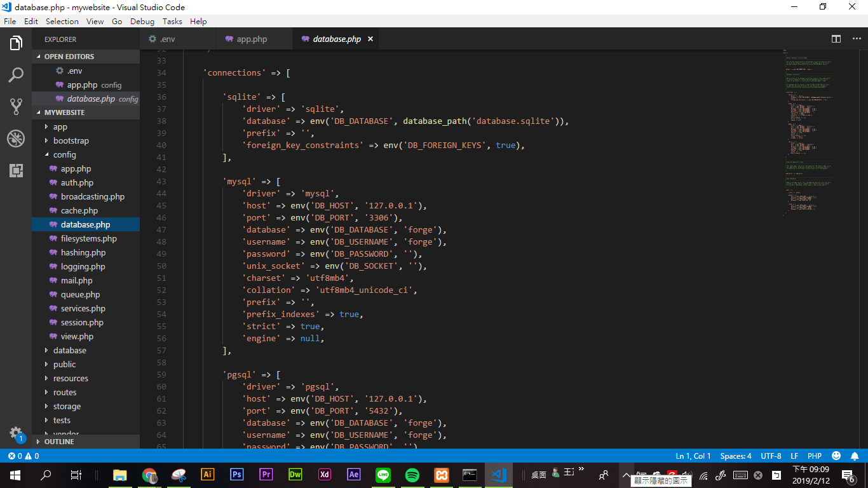The height and width of the screenshot is (488, 868).
Task: Change encoding via UTF-8 status
Action: (x=771, y=456)
